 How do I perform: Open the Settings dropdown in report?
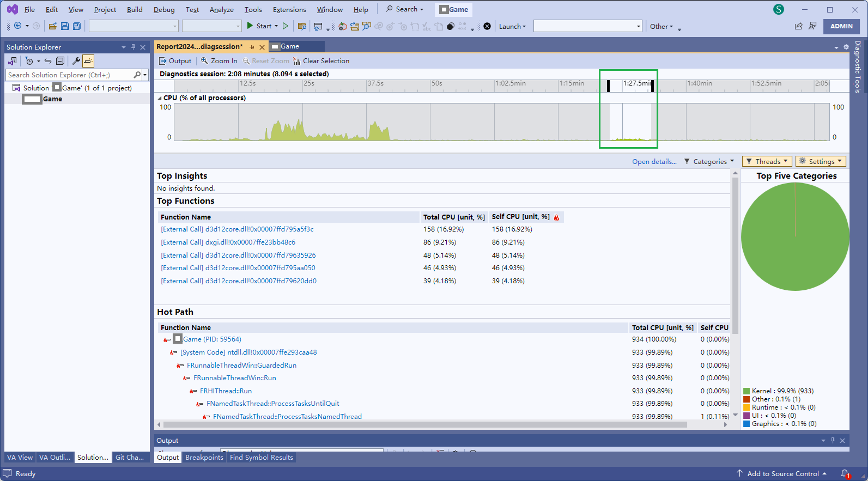click(x=821, y=161)
